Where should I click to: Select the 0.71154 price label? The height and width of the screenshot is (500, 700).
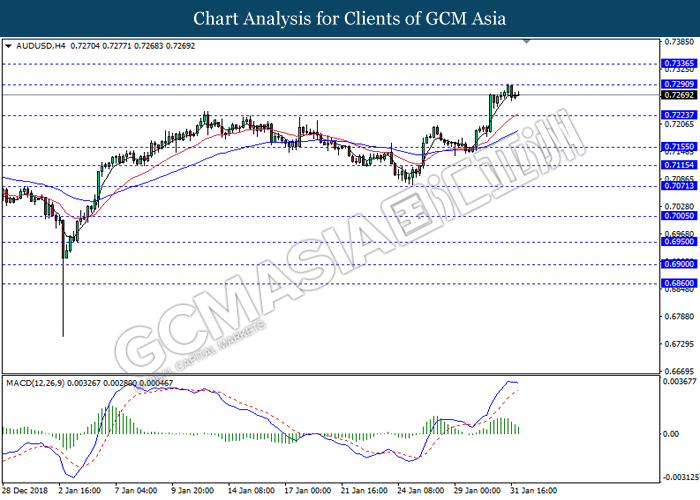point(679,165)
